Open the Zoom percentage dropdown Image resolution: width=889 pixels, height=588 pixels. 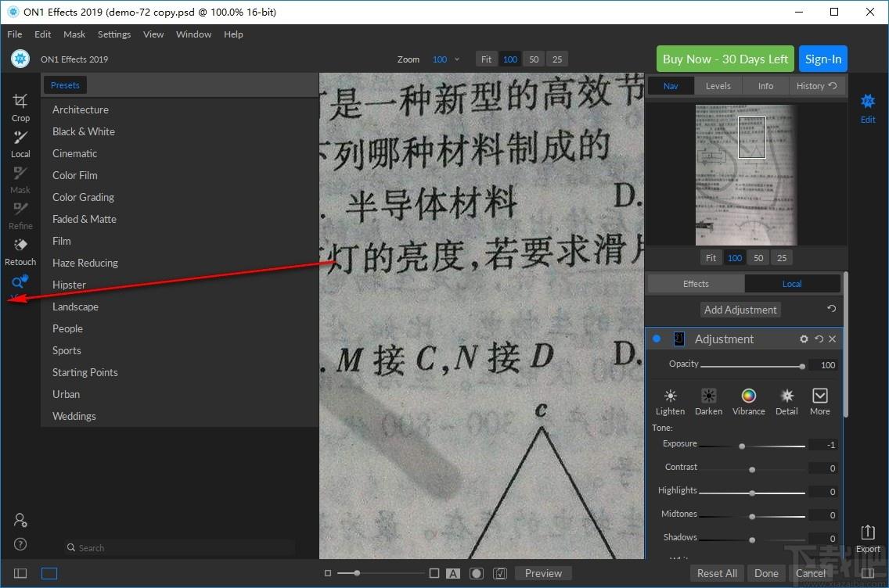click(x=446, y=59)
